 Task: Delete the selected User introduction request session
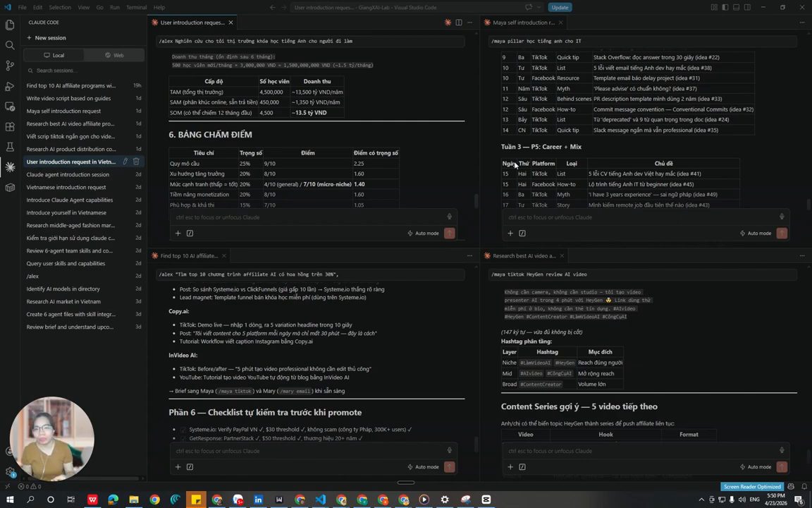point(136,162)
